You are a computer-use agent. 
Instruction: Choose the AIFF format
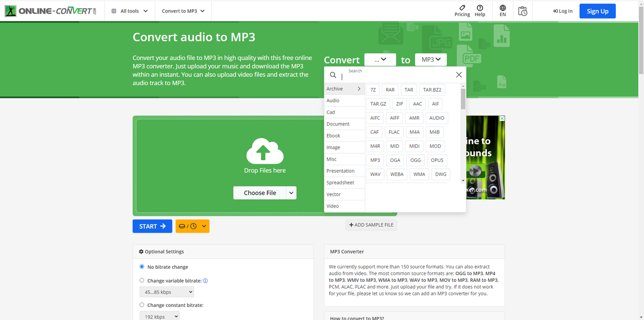coord(394,118)
